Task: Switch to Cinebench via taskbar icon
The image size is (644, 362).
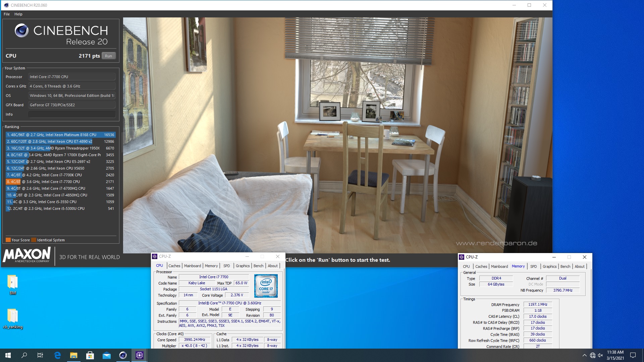Action: 123,355
